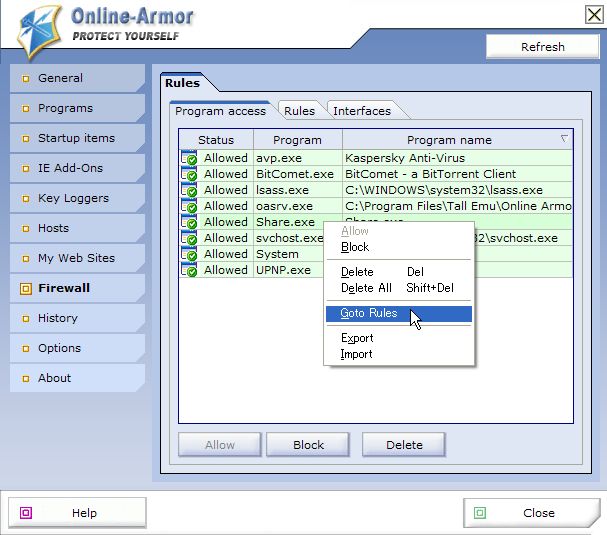The width and height of the screenshot is (607, 535).
Task: Click the svchost.exe allowed status icon
Action: pos(189,238)
